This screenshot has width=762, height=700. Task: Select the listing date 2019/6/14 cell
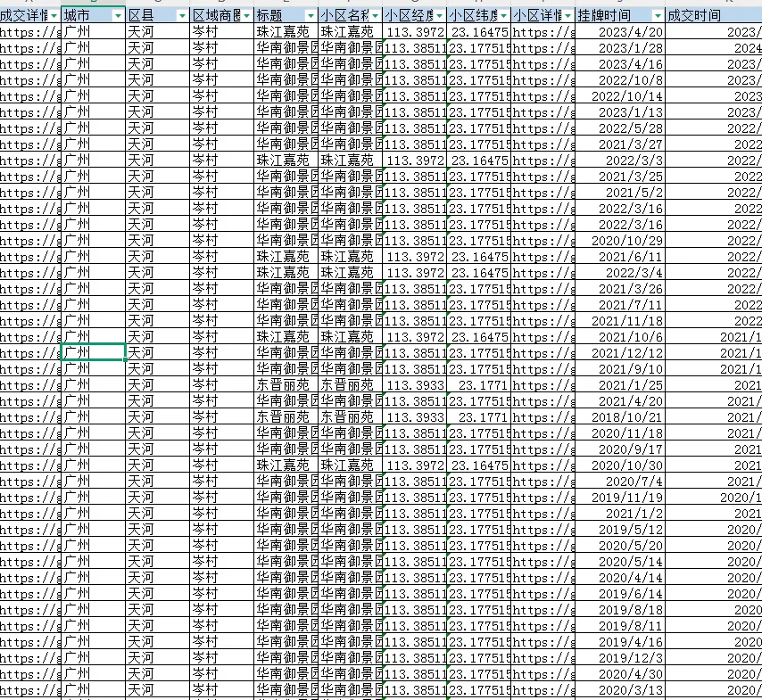[x=620, y=593]
